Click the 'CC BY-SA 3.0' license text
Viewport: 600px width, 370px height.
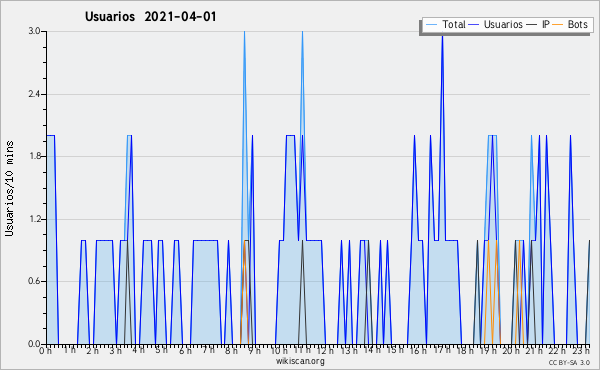569,362
